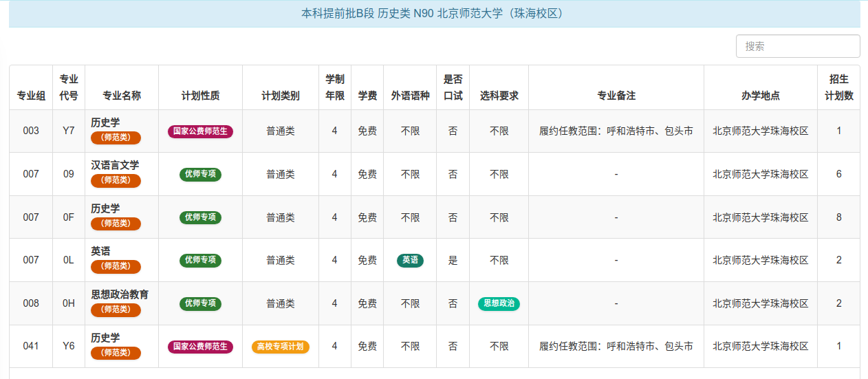The width and height of the screenshot is (868, 379).
Task: Click the 国家公费师范生 badge in row Y7
Action: click(200, 131)
